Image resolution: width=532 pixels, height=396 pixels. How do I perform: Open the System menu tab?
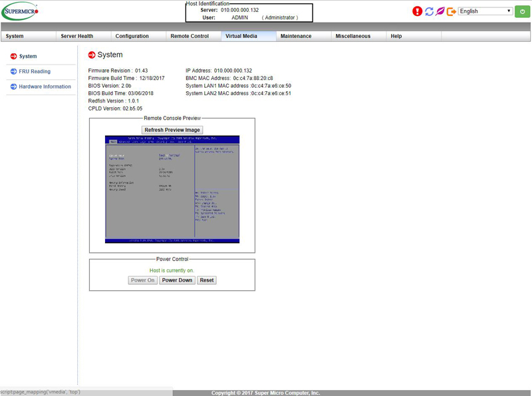click(29, 36)
